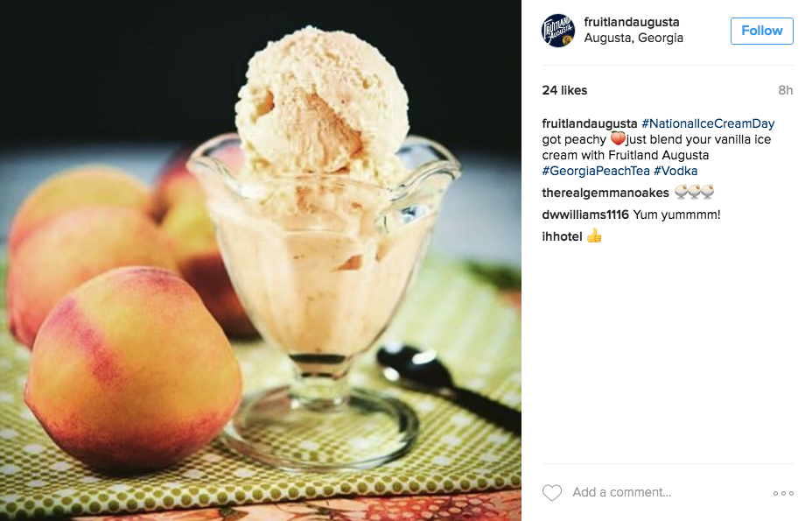The image size is (812, 521).
Task: Click the peach ice cream photo
Action: tap(261, 260)
